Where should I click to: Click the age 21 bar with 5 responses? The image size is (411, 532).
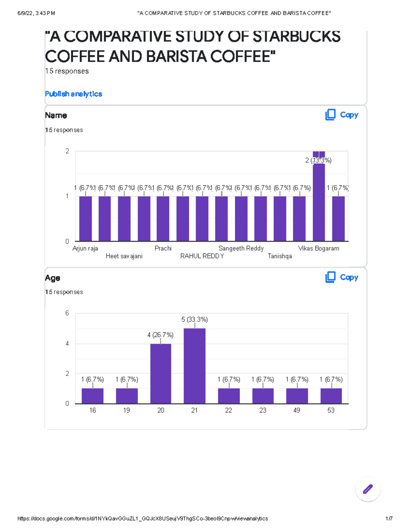tap(195, 366)
